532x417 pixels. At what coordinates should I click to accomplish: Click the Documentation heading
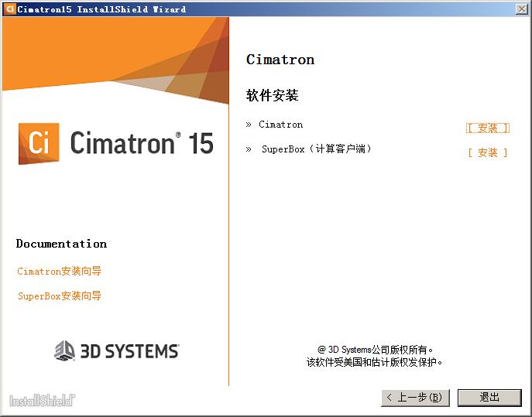click(x=61, y=244)
